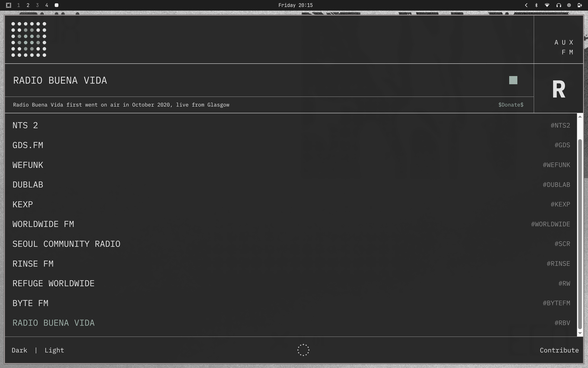The width and height of the screenshot is (588, 368).
Task: Click the window layout icon in top bar
Action: 9,5
